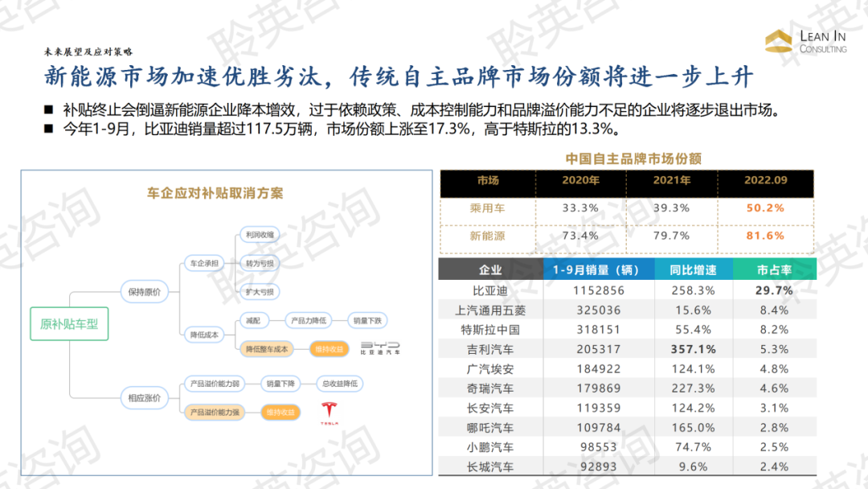The image size is (868, 489).
Task: Click the 市场 column header
Action: pos(488,180)
